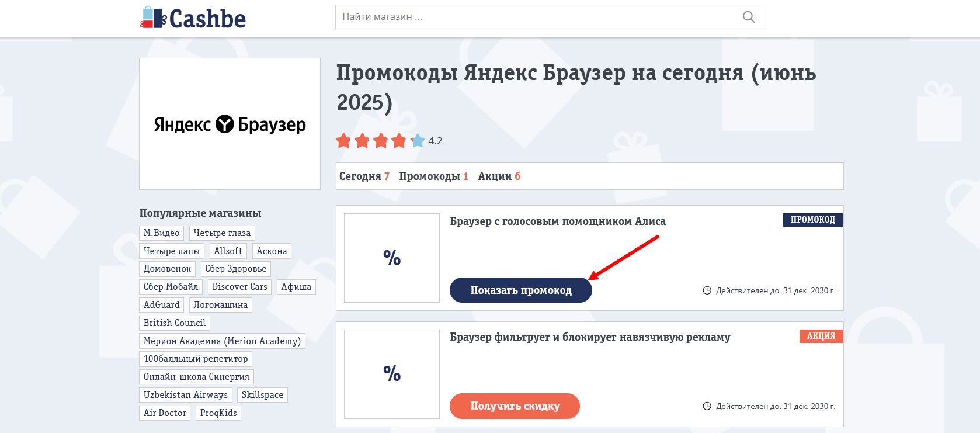The height and width of the screenshot is (433, 980).
Task: Click the Cashbe logo
Action: point(193,18)
